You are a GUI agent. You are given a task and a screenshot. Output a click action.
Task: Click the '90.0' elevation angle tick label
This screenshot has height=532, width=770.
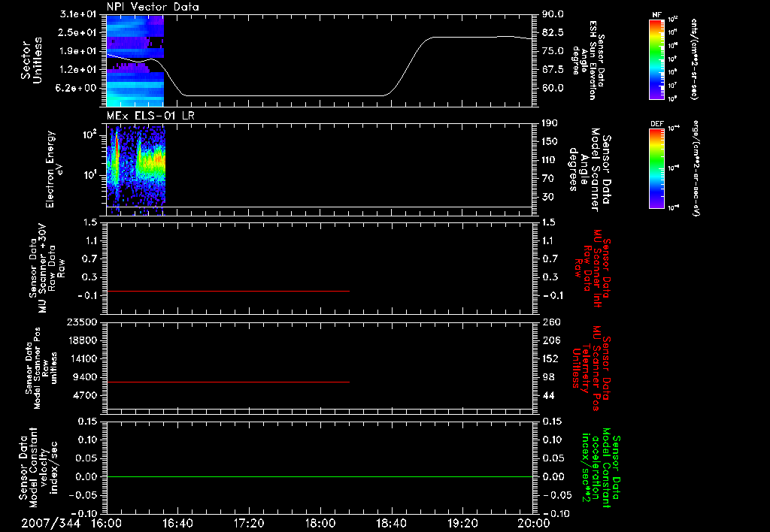(x=553, y=14)
